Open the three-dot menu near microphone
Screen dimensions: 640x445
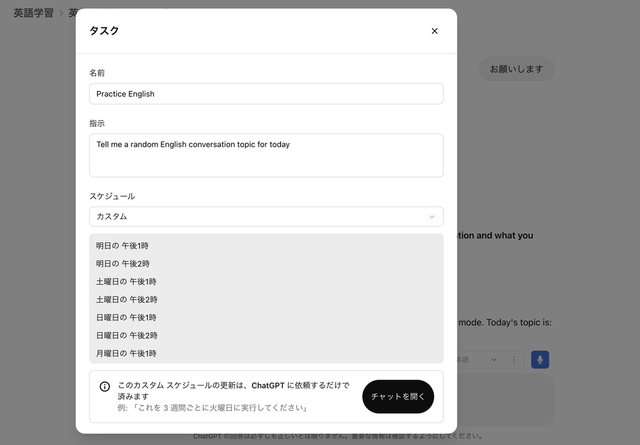point(513,360)
